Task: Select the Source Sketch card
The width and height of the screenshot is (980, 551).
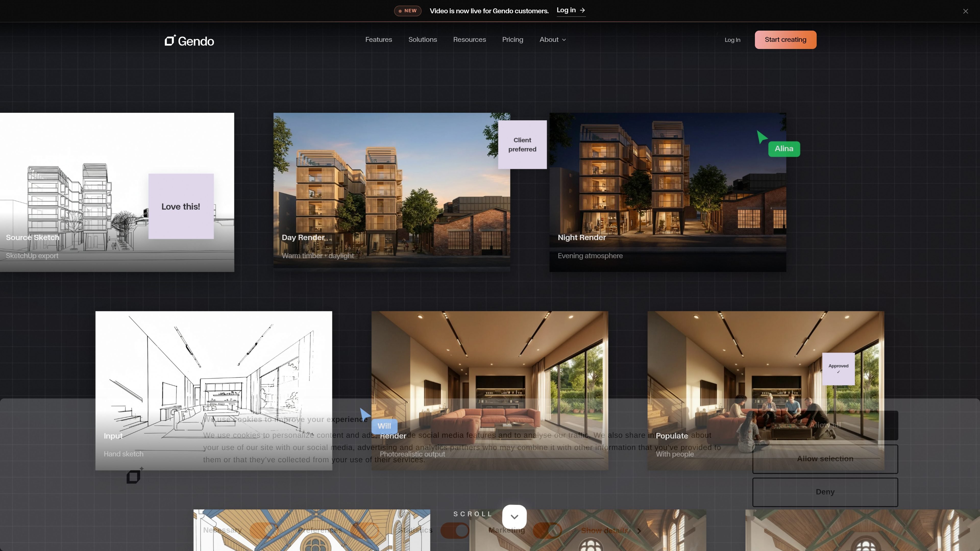Action: click(117, 192)
